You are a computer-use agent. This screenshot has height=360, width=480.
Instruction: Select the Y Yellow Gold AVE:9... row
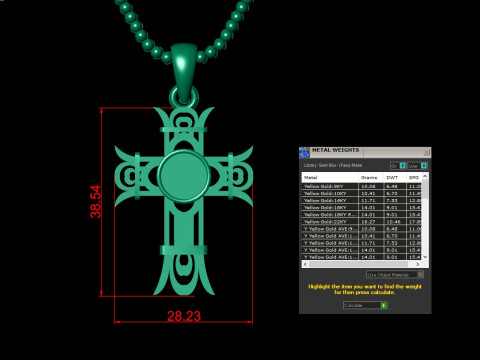coord(362,229)
